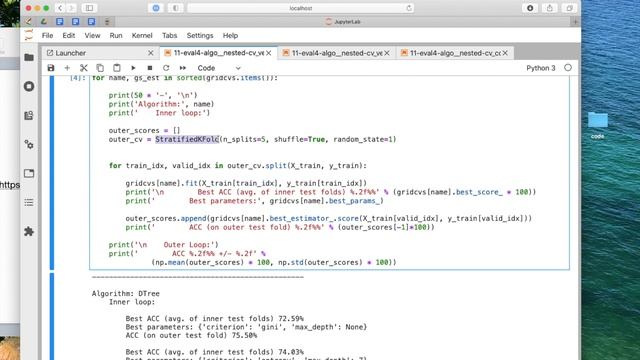This screenshot has width=640, height=360.
Task: Open the Tabs menu
Action: (x=169, y=36)
